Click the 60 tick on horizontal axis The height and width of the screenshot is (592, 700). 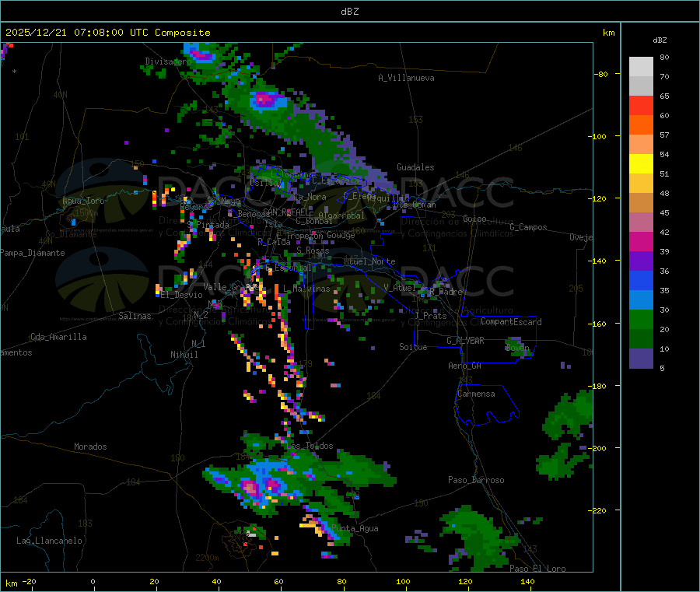click(x=279, y=581)
